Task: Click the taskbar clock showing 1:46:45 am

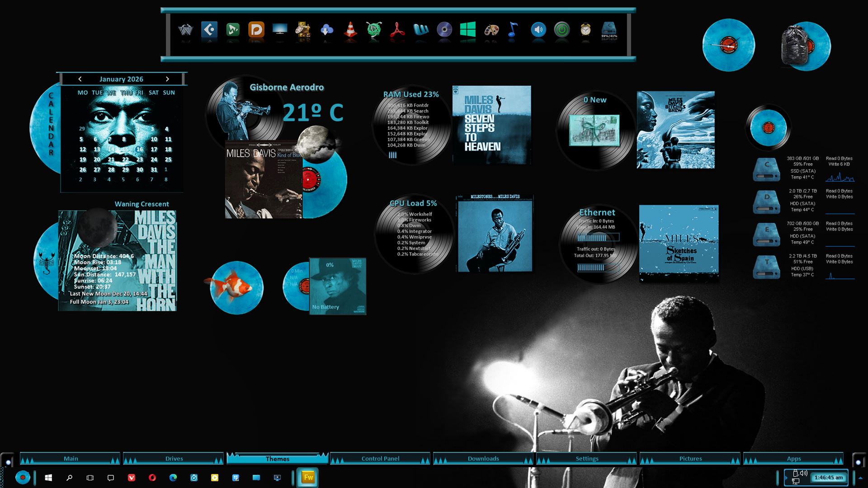Action: pyautogui.click(x=828, y=478)
